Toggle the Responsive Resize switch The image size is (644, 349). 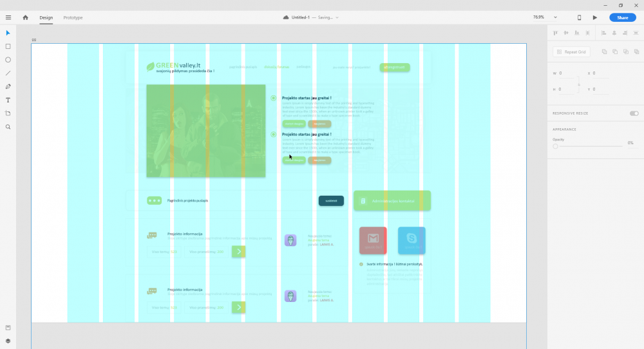coord(634,113)
